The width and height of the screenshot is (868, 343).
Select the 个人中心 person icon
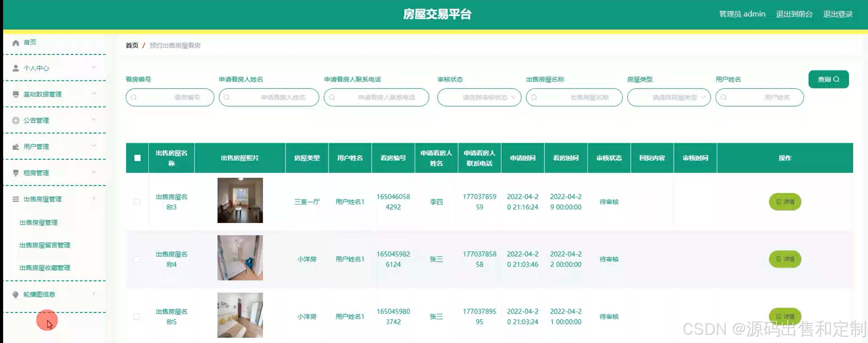pos(15,68)
